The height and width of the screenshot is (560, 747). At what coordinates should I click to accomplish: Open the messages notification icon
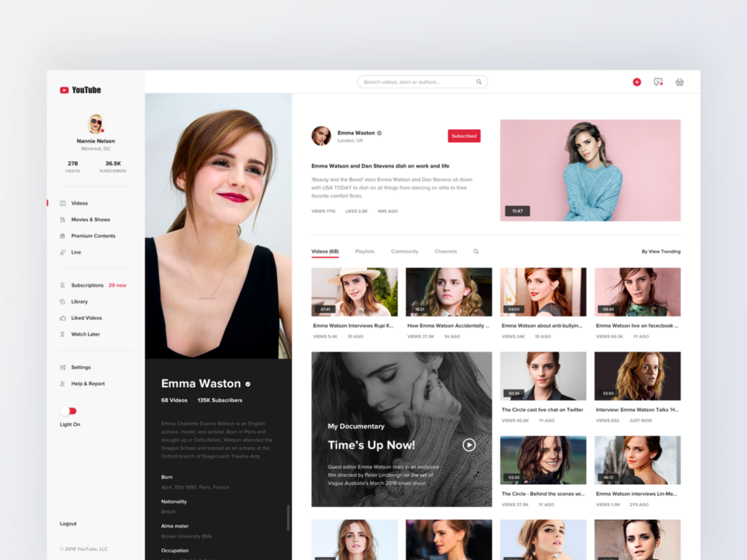click(x=659, y=82)
